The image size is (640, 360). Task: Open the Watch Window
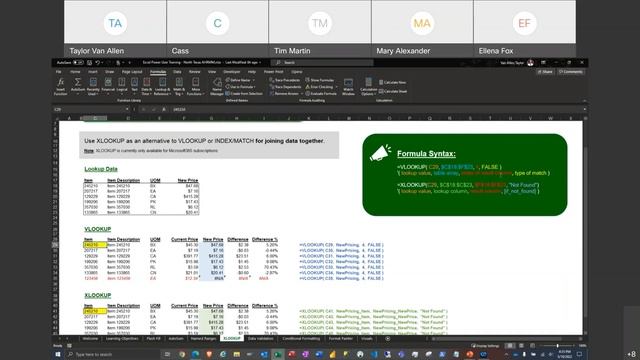[348, 86]
